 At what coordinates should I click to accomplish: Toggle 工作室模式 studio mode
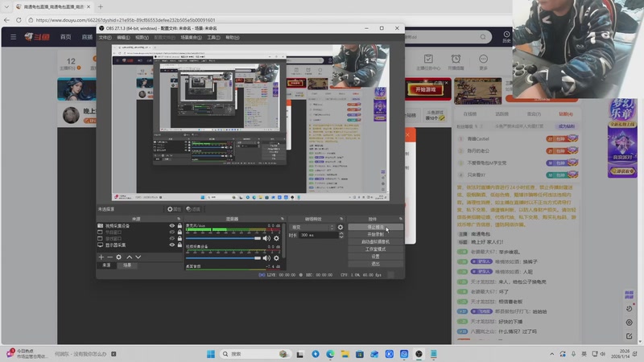coord(375,249)
